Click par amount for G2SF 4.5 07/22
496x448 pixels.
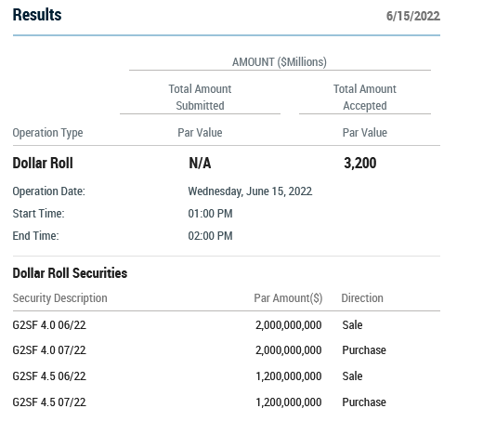[x=289, y=402]
